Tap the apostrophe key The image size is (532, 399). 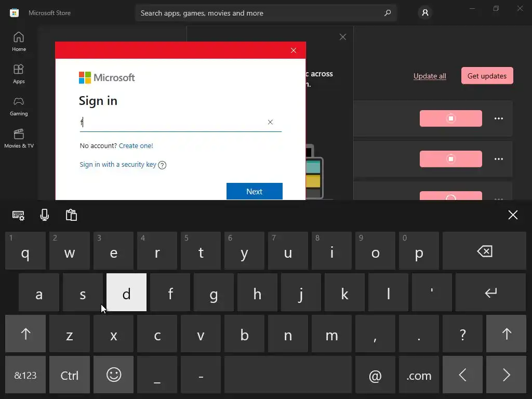(432, 292)
